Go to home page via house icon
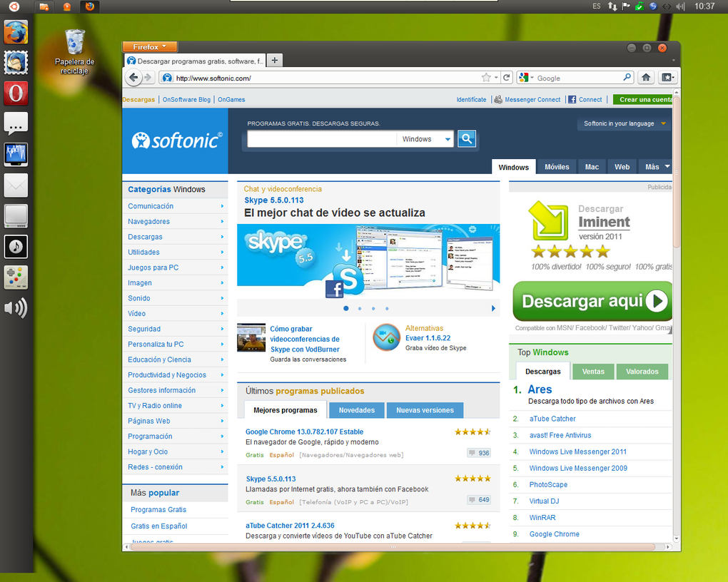The height and width of the screenshot is (582, 728). (x=646, y=78)
